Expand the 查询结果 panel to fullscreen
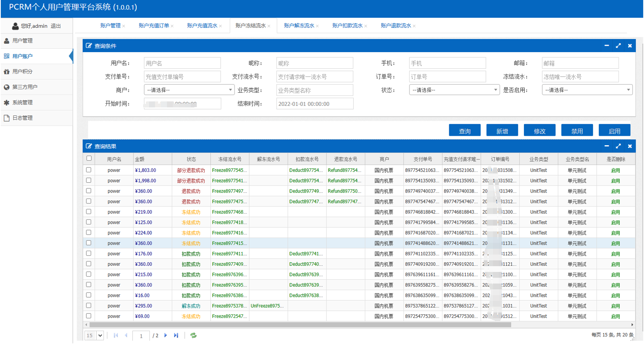This screenshot has width=644, height=345. tap(618, 146)
